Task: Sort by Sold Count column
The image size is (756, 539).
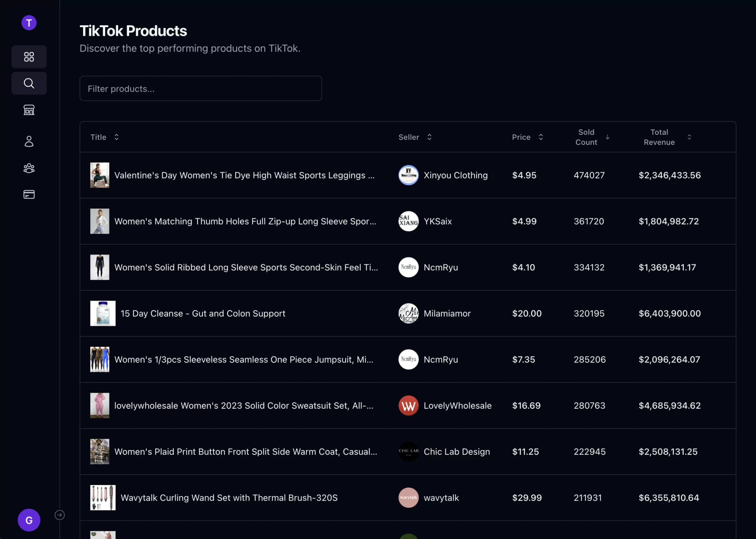Action: tap(592, 137)
